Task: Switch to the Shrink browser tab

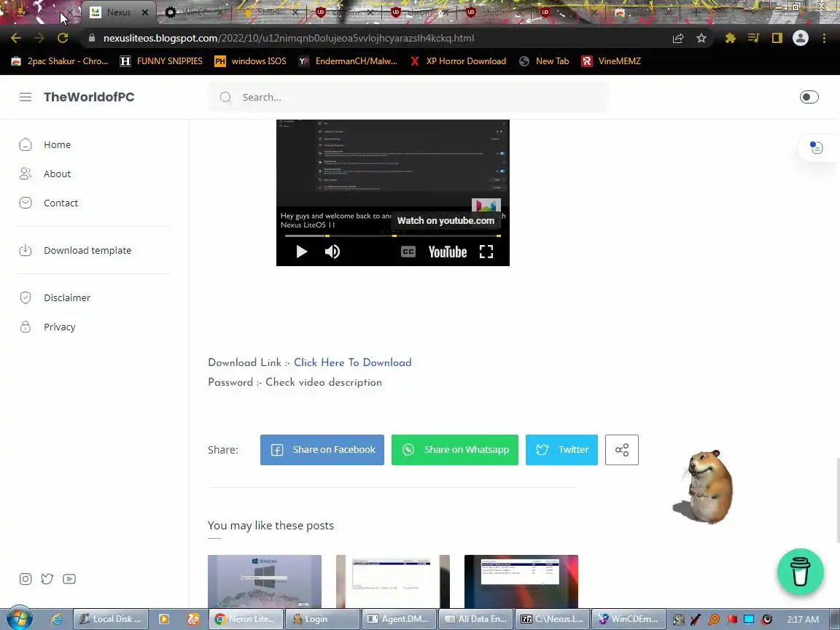Action: pos(270,12)
